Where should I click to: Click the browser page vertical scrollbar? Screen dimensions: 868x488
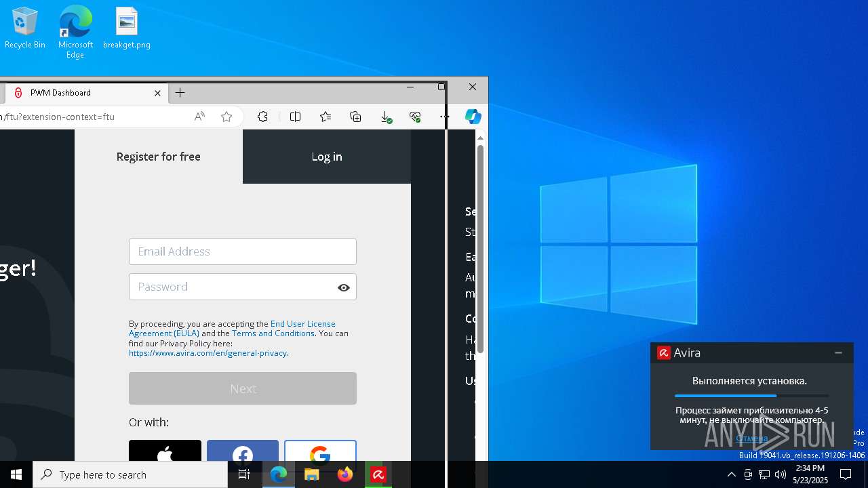tap(480, 249)
